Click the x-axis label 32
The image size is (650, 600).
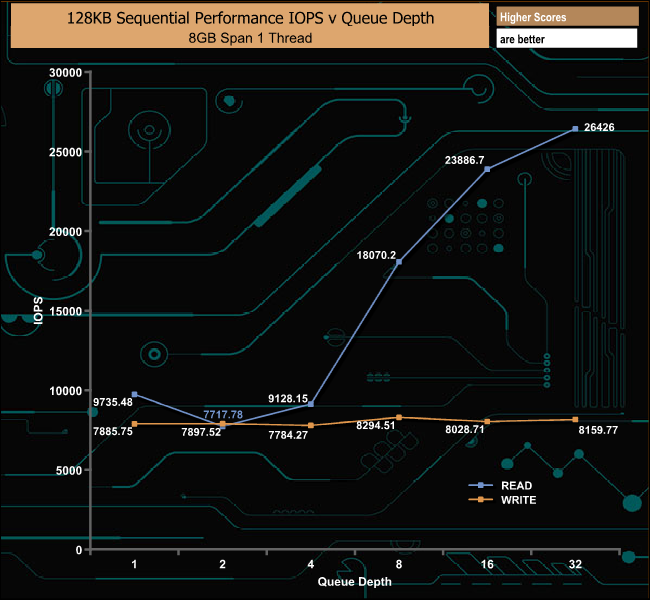click(575, 564)
